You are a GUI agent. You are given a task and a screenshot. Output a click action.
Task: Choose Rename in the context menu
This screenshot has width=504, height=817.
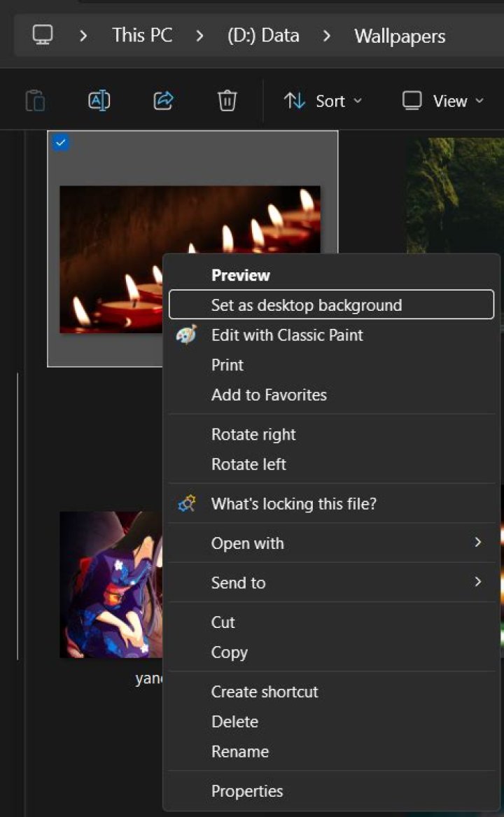332,751
